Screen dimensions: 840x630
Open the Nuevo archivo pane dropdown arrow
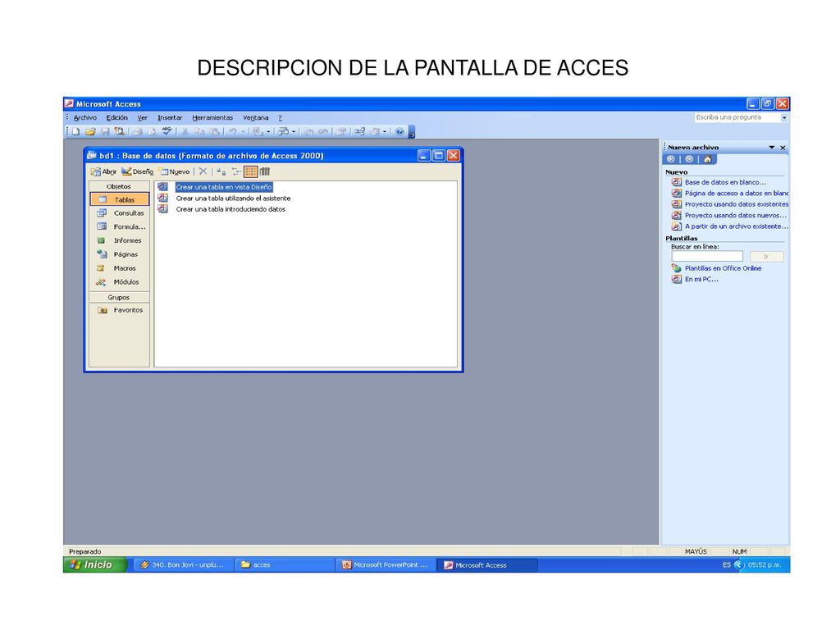tap(772, 148)
